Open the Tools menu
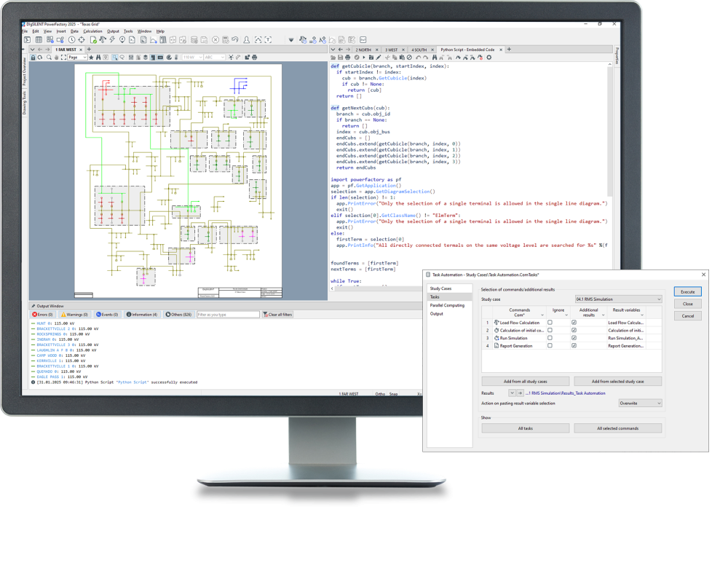 tap(128, 31)
